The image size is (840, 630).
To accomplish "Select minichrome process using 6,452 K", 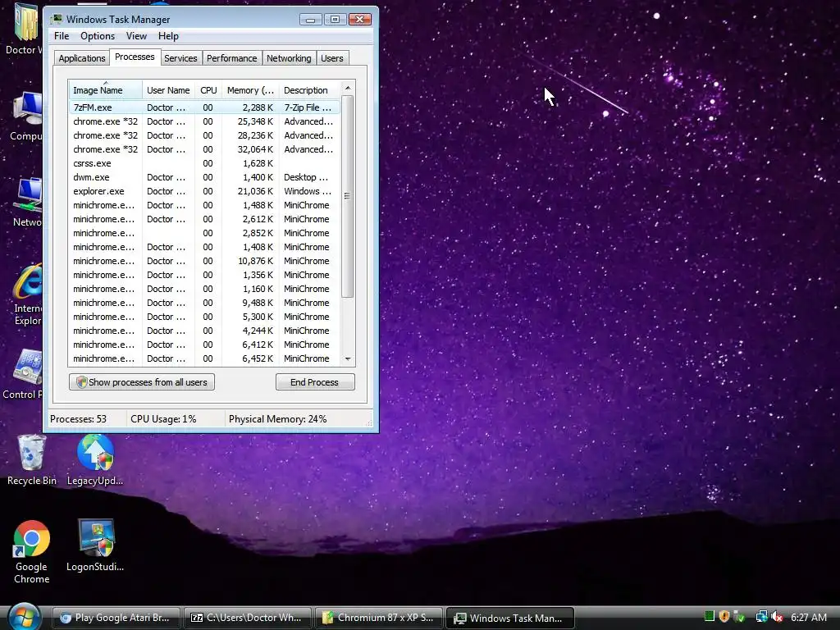I will [204, 358].
